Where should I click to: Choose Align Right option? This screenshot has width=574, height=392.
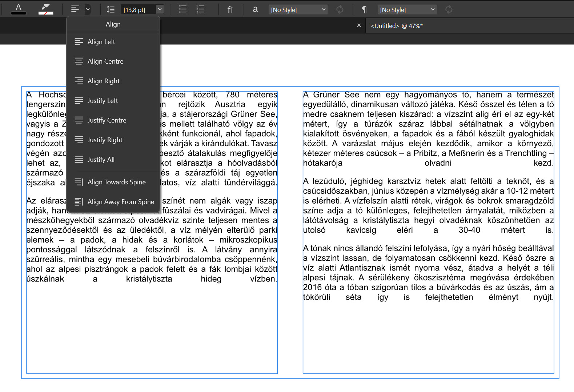113,81
